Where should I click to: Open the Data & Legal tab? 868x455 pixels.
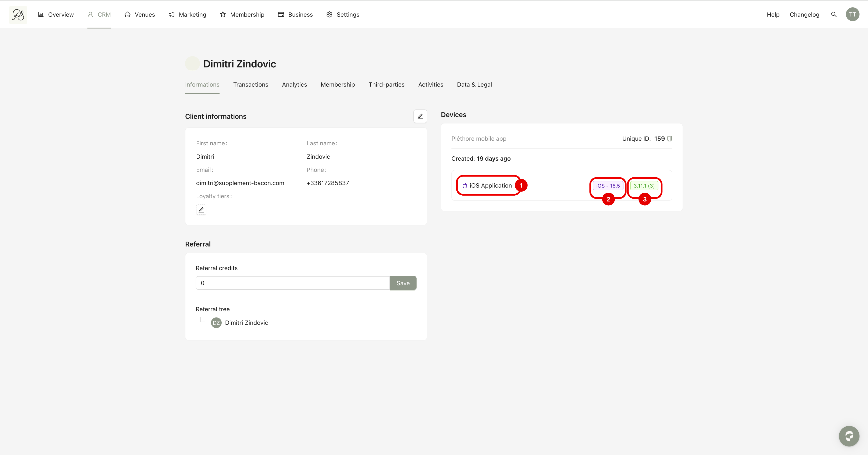coord(474,85)
